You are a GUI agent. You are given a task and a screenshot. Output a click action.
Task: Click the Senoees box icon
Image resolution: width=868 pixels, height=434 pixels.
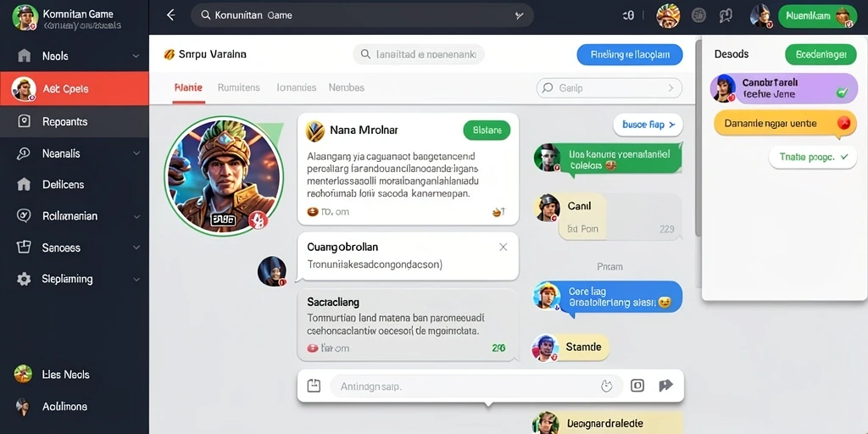pos(24,247)
